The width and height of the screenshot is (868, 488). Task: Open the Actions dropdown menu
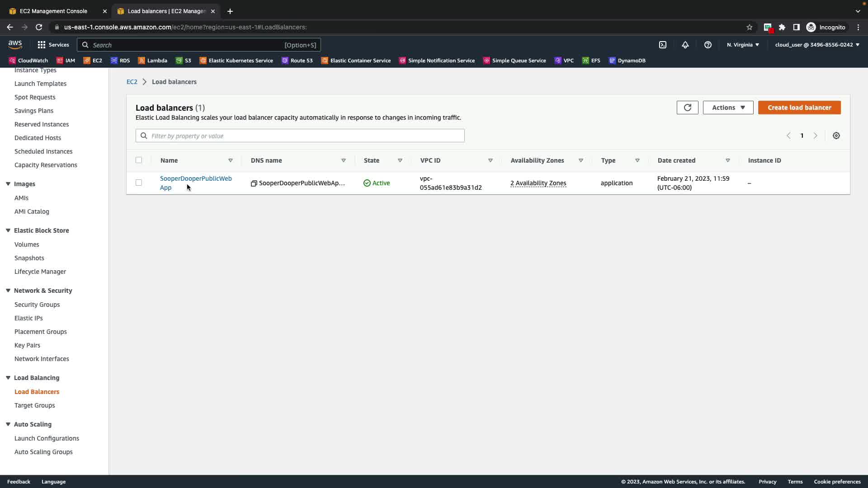pos(728,108)
